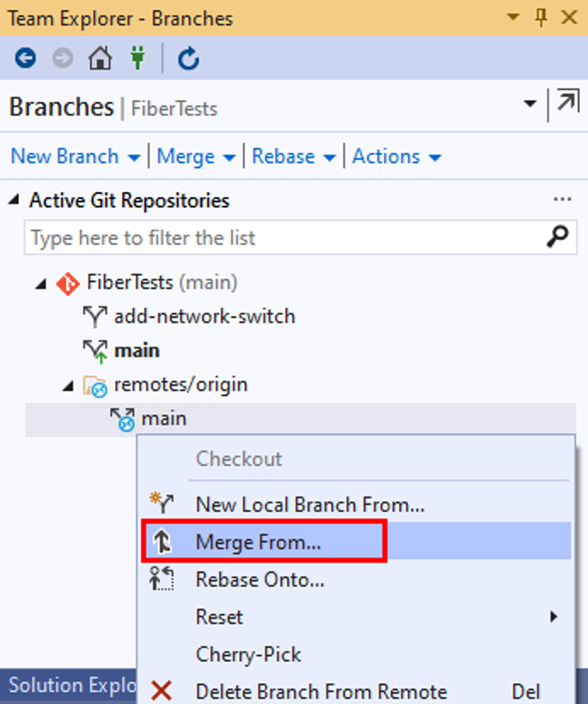Go to Team Explorer Home icon
The height and width of the screenshot is (704, 588).
100,59
